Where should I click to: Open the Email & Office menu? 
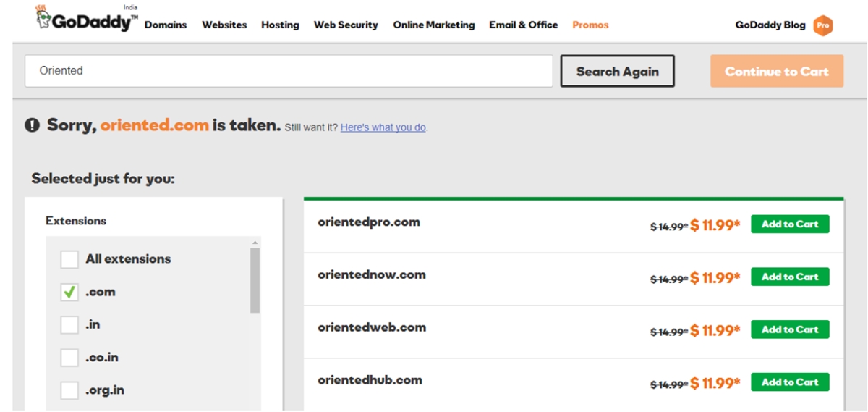coord(524,25)
